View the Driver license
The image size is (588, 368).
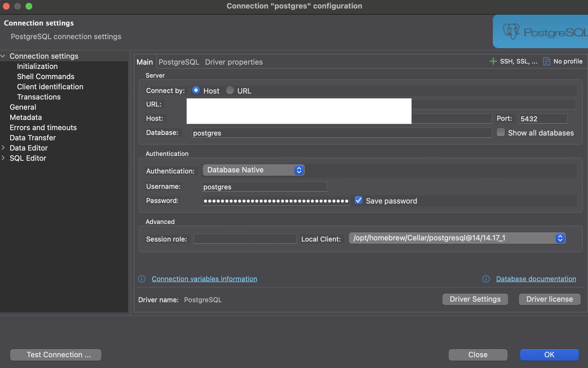550,299
